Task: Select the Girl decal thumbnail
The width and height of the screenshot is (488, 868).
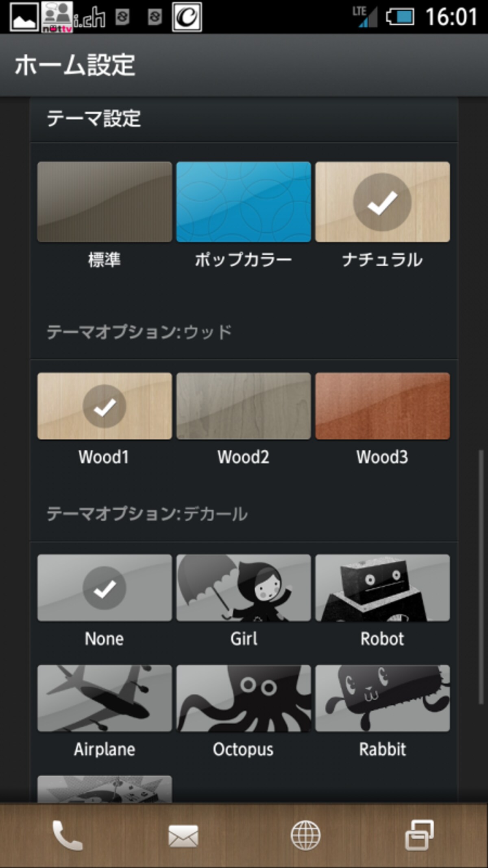Action: click(x=244, y=588)
